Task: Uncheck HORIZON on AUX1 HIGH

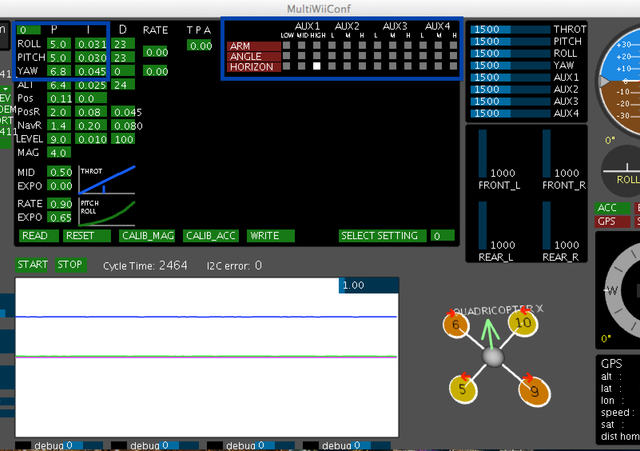Action: [317, 66]
